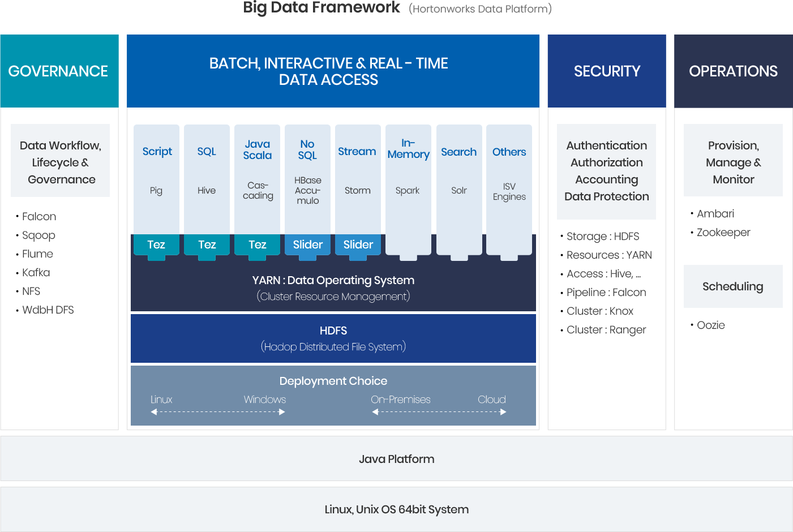Click the Slider block under Stream
The image size is (793, 532).
[x=358, y=245]
